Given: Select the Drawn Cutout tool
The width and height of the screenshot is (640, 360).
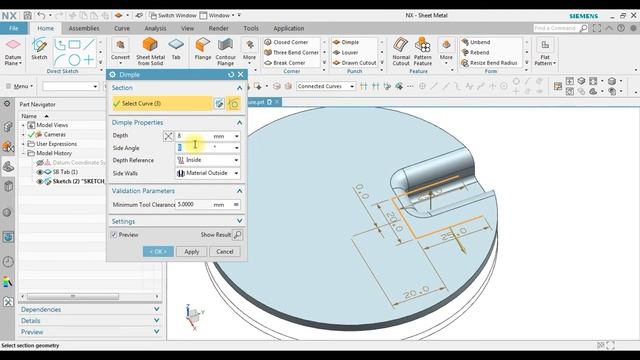Looking at the screenshot, I should pos(354,63).
